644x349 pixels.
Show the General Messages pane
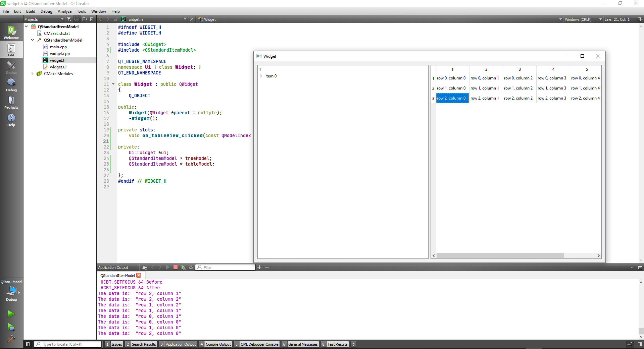coord(300,344)
